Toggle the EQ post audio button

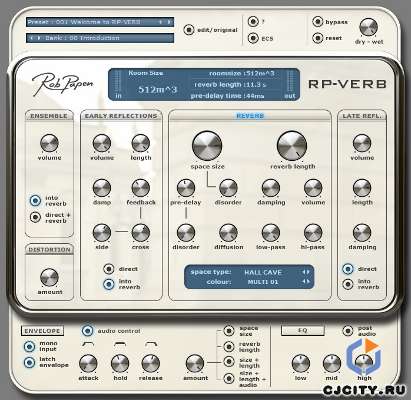(x=348, y=331)
